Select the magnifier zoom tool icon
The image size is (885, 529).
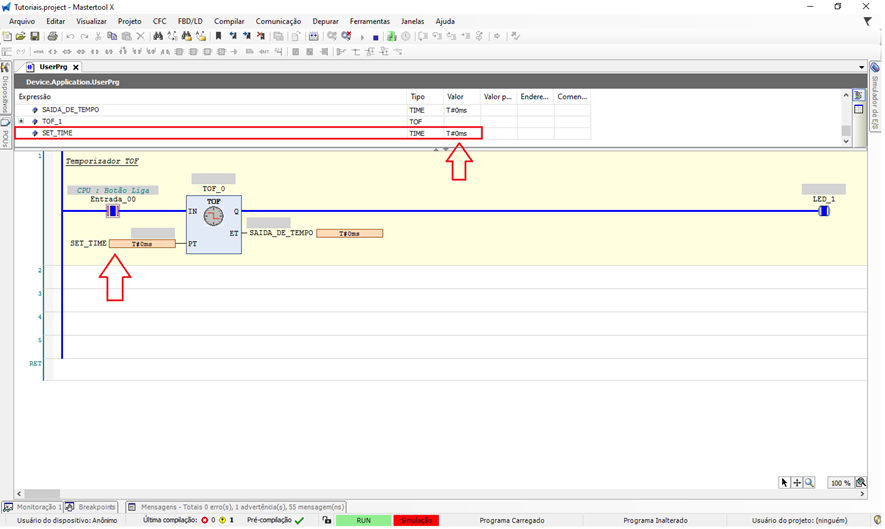pyautogui.click(x=809, y=483)
